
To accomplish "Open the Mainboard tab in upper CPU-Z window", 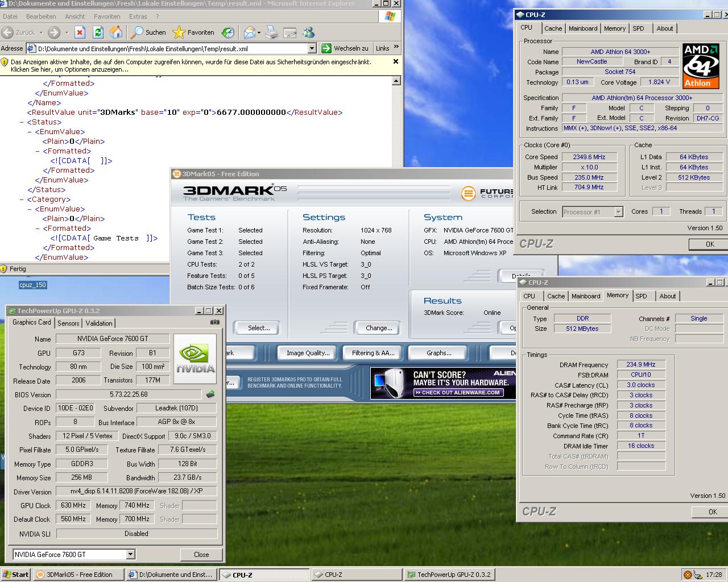I will coord(583,28).
